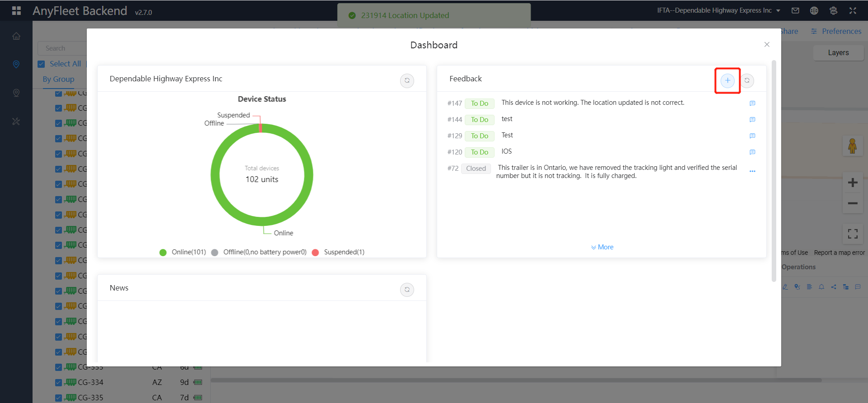Screen dimensions: 868x403
Task: Toggle the Select All checkbox
Action: pyautogui.click(x=41, y=64)
